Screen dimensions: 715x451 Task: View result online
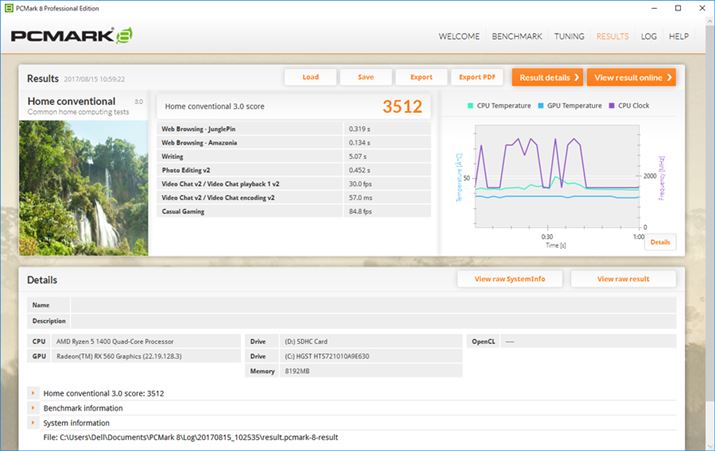631,78
